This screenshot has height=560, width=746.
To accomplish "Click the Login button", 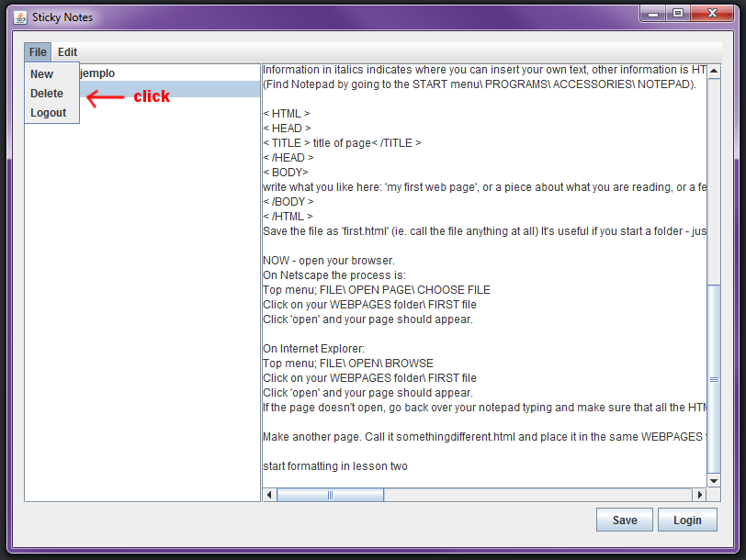I will coord(687,521).
